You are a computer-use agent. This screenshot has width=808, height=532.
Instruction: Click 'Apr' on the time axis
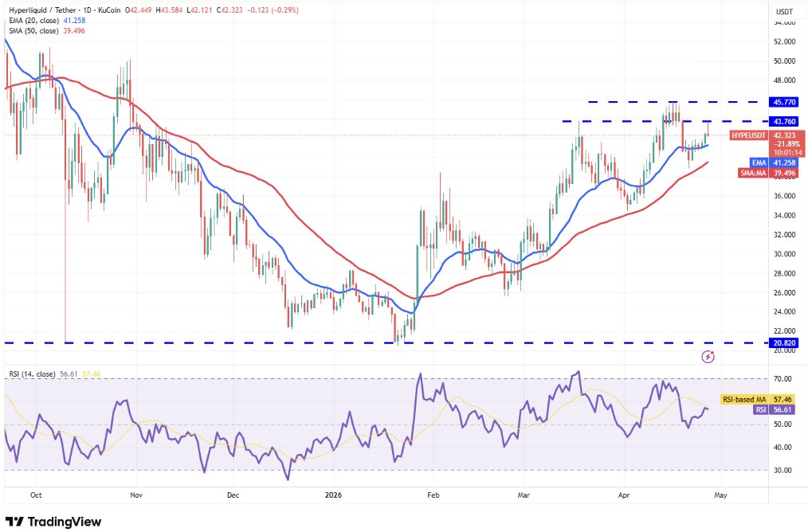624,495
